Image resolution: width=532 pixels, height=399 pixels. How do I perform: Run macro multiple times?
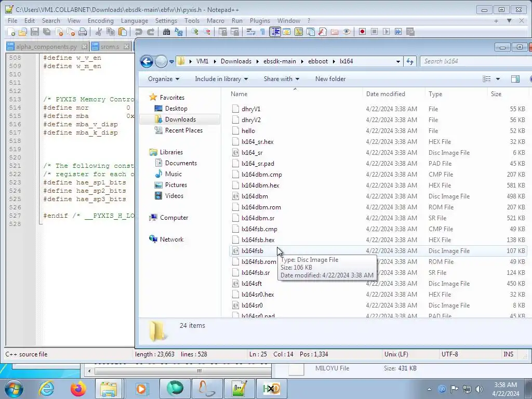[398, 32]
